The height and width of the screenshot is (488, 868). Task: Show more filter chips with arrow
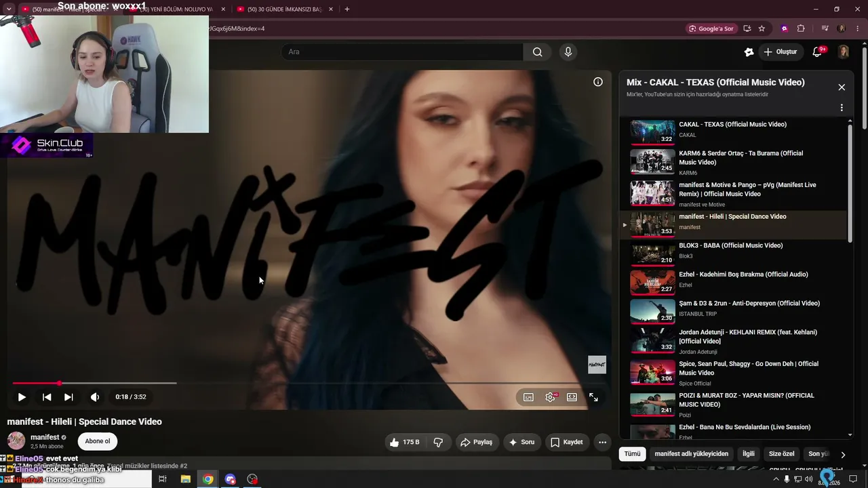coord(843,454)
